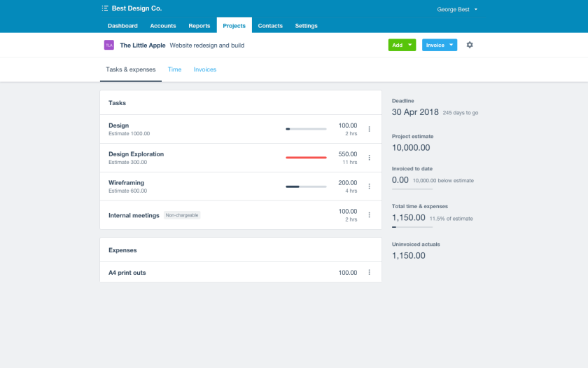The height and width of the screenshot is (368, 588).
Task: Click the Design task progress bar
Action: [x=306, y=129]
